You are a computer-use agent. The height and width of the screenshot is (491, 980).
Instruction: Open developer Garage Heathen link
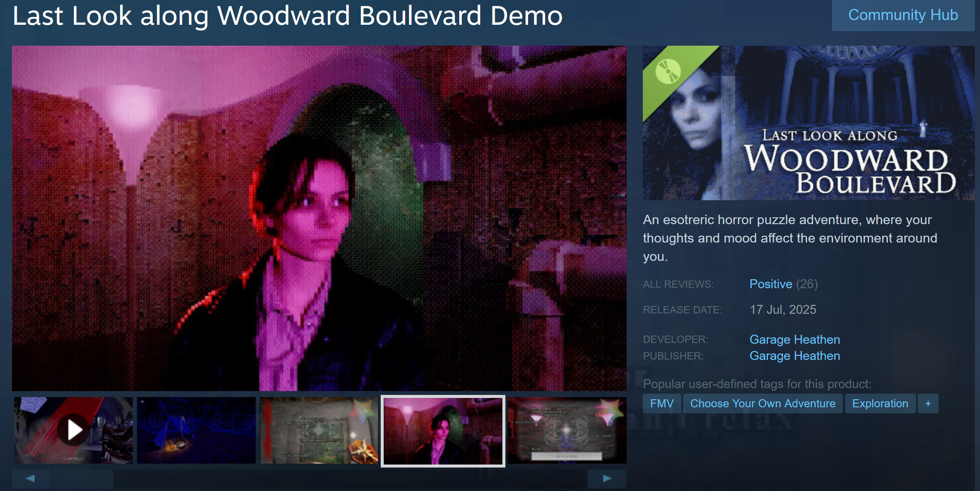pos(795,339)
